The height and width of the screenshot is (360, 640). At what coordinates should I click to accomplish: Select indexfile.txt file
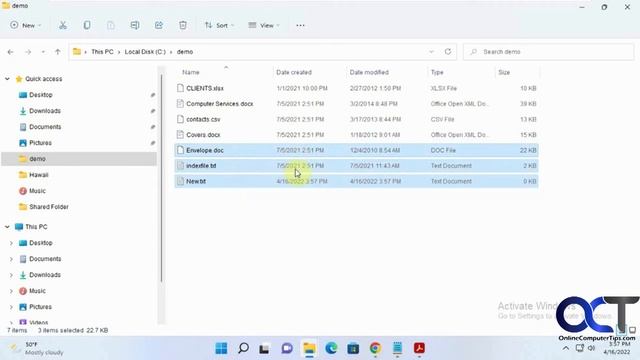[x=356, y=166]
